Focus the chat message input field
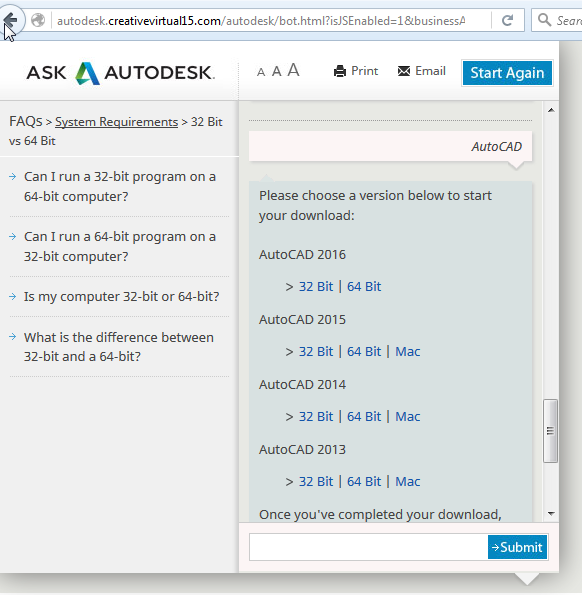 [x=368, y=547]
